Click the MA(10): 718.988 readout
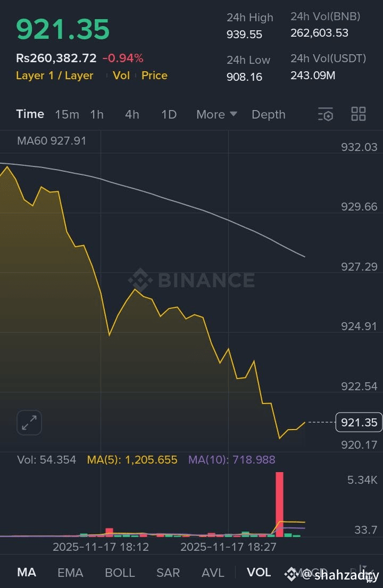 (x=232, y=460)
